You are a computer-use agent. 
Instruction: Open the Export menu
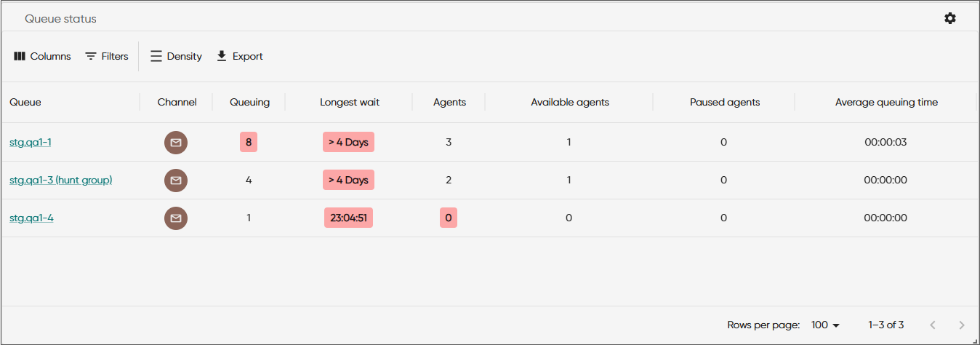[x=240, y=56]
